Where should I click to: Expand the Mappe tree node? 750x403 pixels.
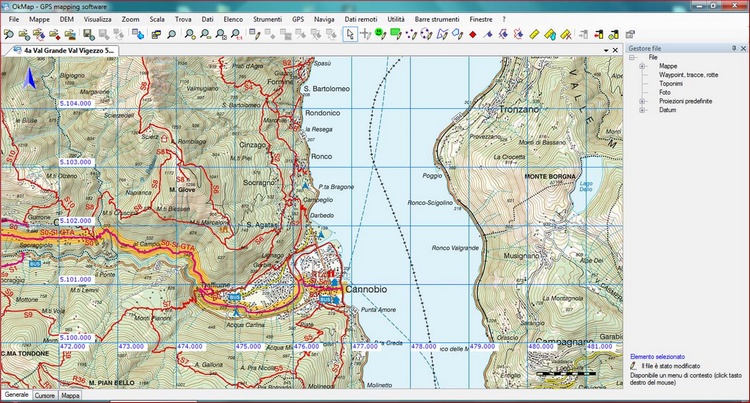[642, 66]
